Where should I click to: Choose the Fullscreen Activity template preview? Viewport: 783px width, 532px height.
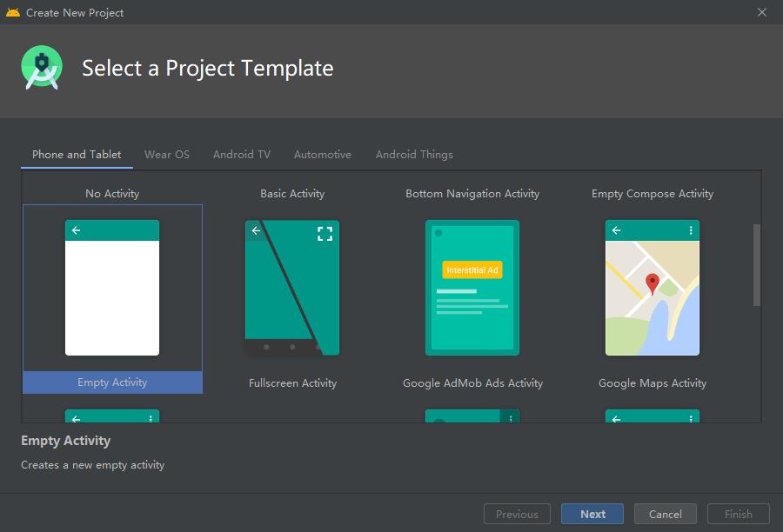(292, 289)
